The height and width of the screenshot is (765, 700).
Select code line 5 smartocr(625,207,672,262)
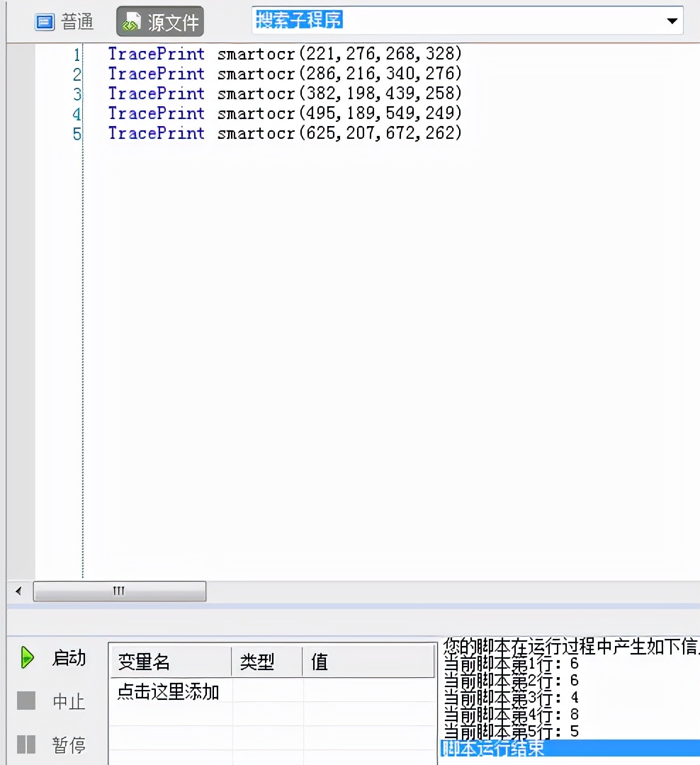[x=285, y=132]
